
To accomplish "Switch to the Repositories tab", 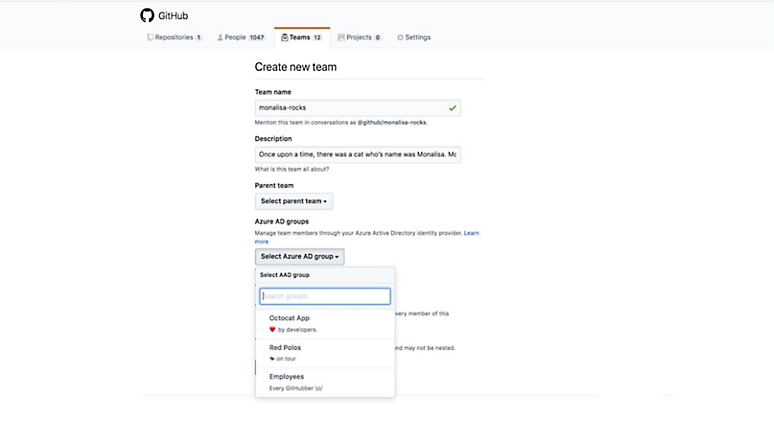I will tap(175, 37).
